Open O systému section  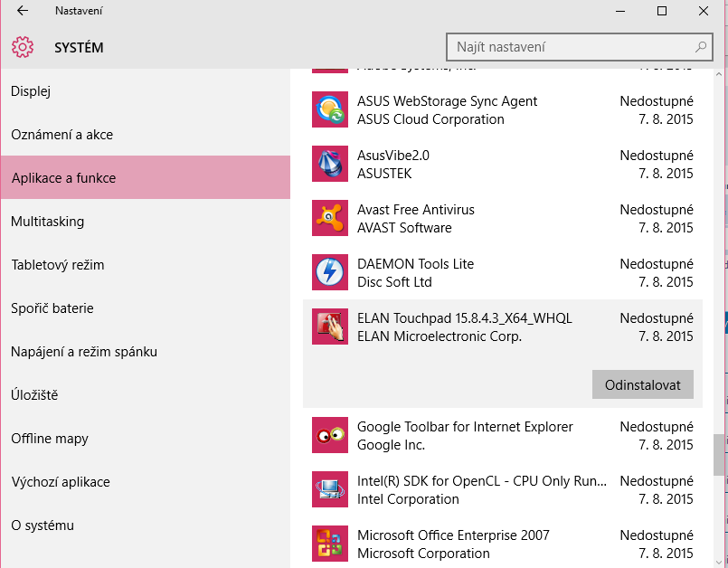(x=146, y=525)
